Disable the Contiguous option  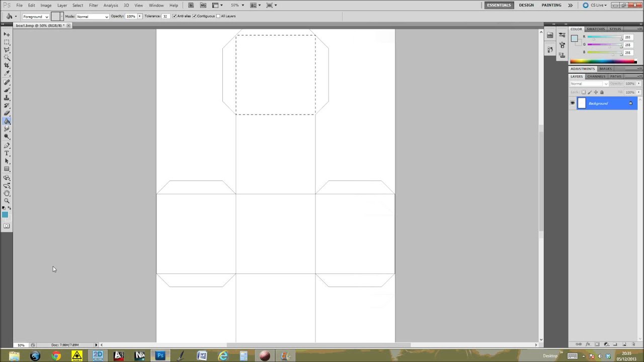[194, 16]
